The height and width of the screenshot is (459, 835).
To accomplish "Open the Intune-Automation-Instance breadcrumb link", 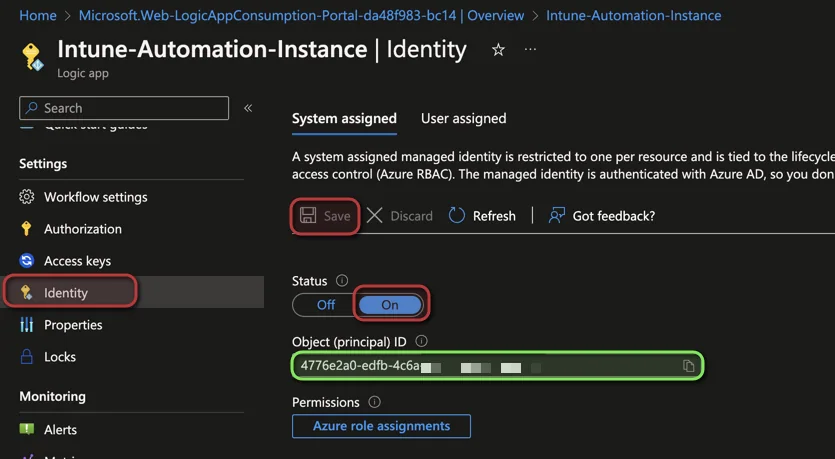I will 634,15.
